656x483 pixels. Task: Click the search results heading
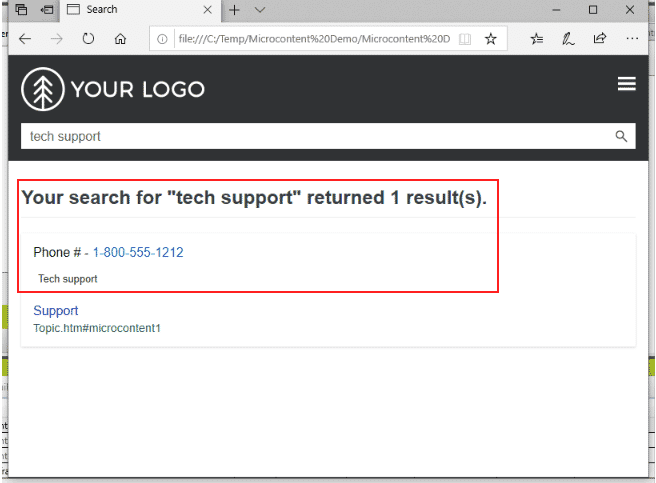coord(254,198)
